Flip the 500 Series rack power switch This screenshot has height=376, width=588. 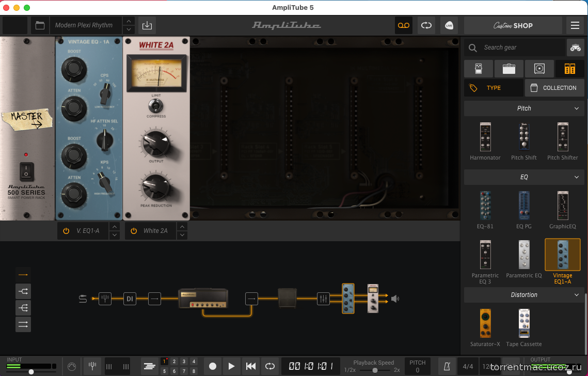tap(26, 172)
